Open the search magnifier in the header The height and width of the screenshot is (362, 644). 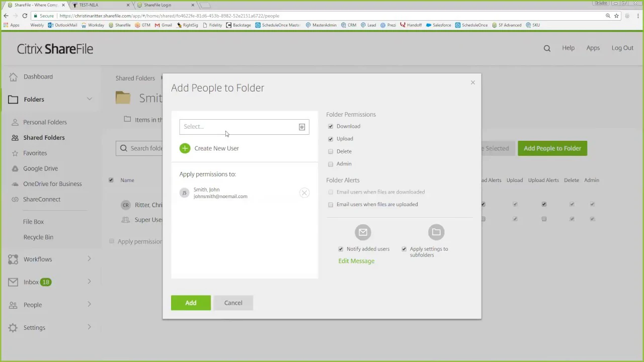point(547,48)
